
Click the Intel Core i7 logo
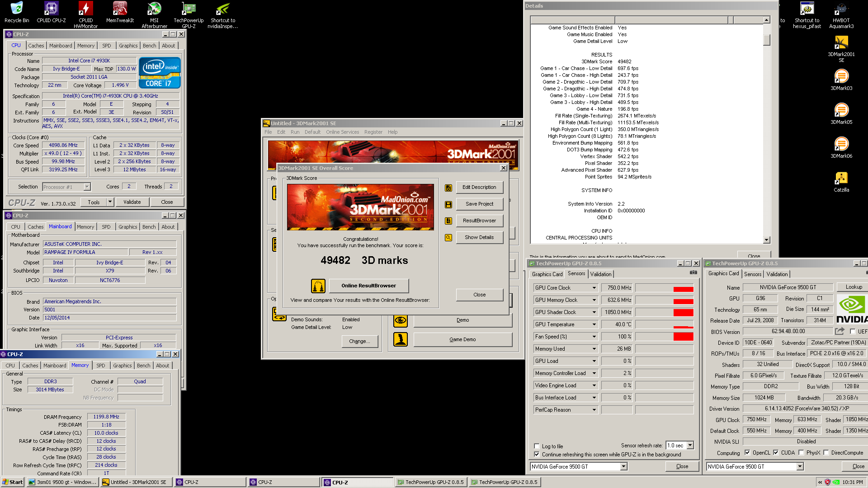point(160,72)
